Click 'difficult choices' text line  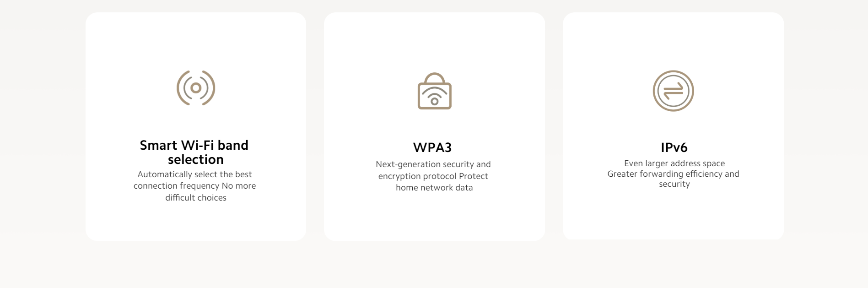coord(196,198)
